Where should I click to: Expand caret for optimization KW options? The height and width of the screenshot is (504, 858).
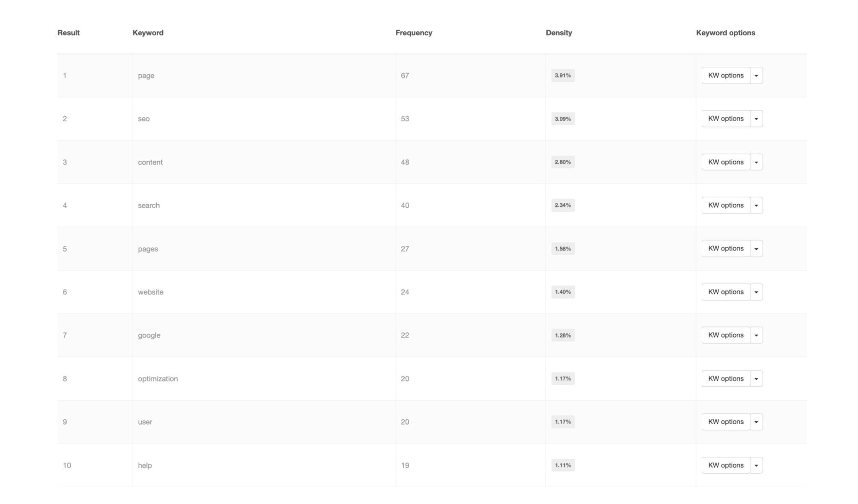[x=756, y=379]
